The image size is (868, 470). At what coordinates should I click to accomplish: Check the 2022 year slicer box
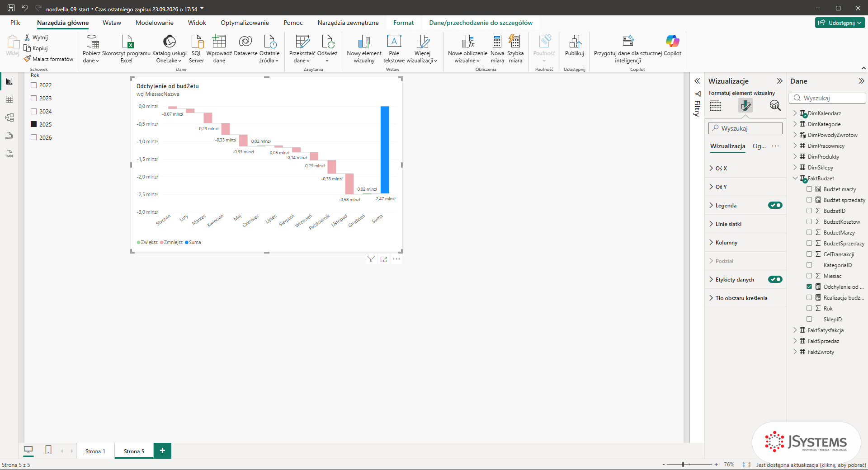coord(33,85)
